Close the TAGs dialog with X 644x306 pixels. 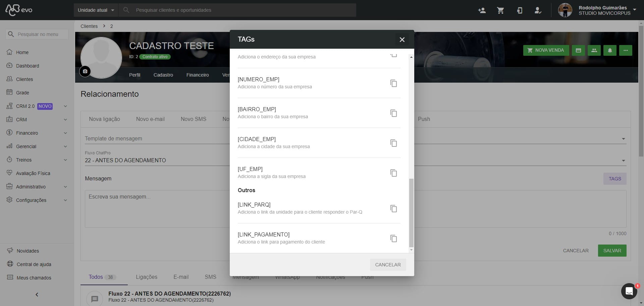pos(402,40)
